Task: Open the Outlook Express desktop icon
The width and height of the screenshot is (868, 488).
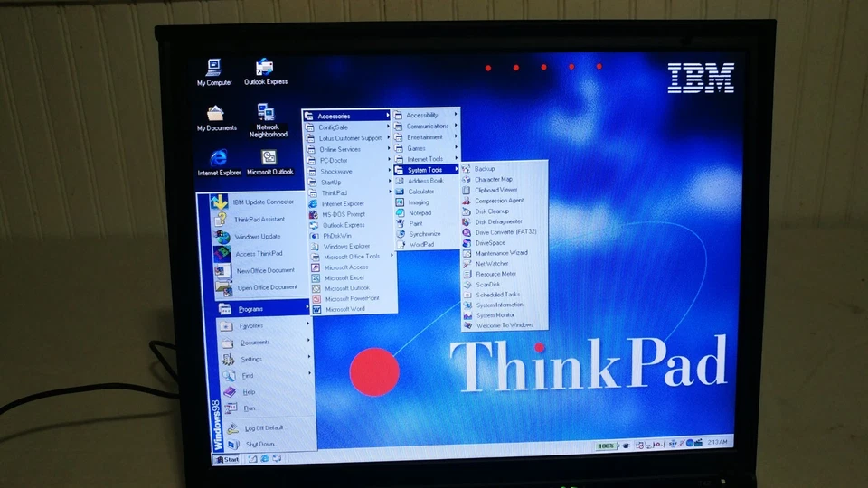Action: tap(265, 71)
